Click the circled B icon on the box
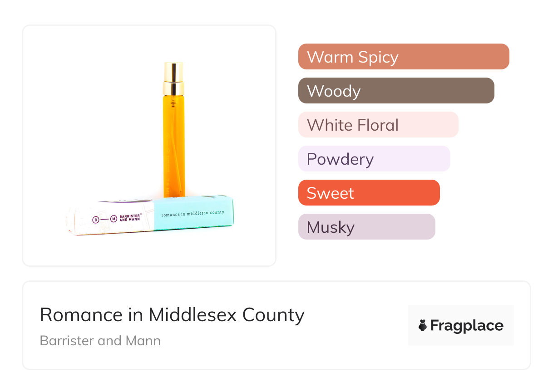Image resolution: width=553 pixels, height=392 pixels. [96, 220]
